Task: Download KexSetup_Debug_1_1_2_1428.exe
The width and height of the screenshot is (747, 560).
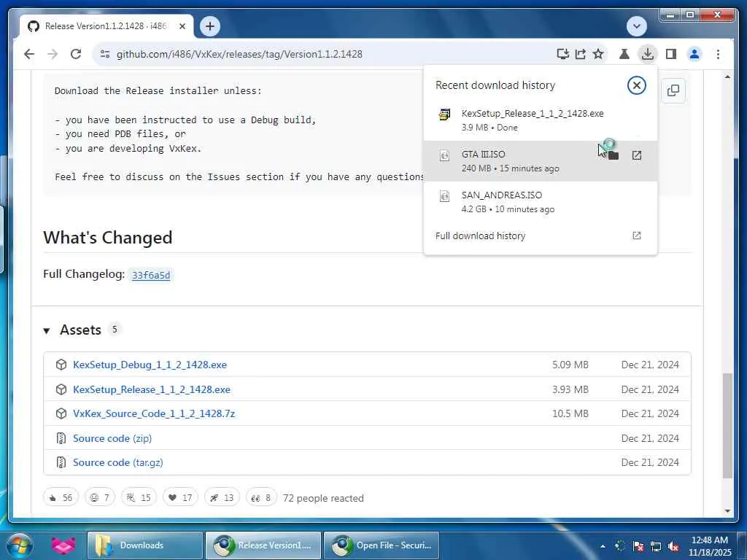Action: pyautogui.click(x=150, y=365)
